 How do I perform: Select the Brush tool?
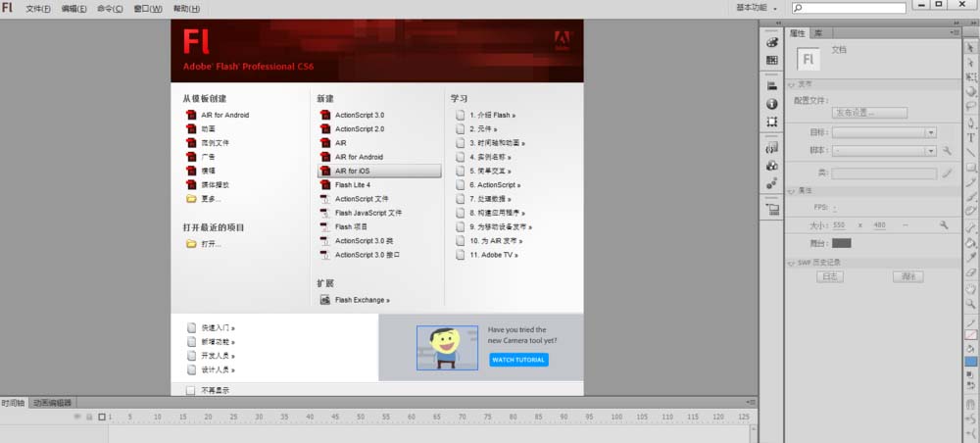970,196
